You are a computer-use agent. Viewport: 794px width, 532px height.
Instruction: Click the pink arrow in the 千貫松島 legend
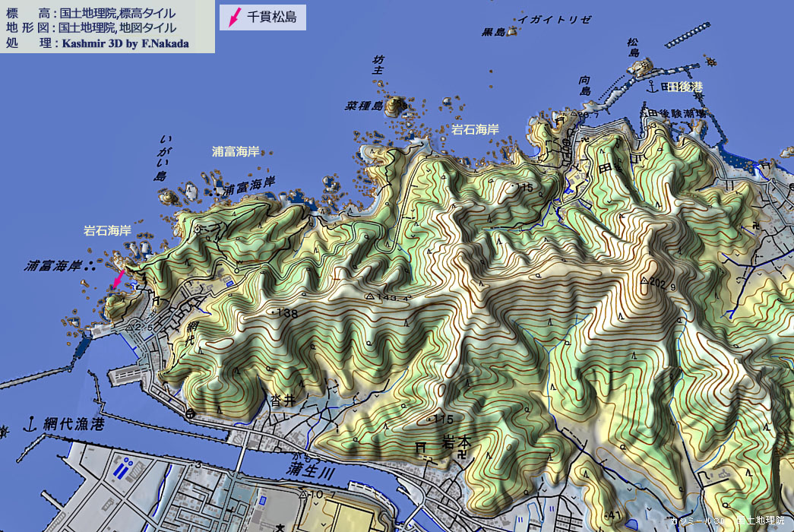[x=235, y=17]
